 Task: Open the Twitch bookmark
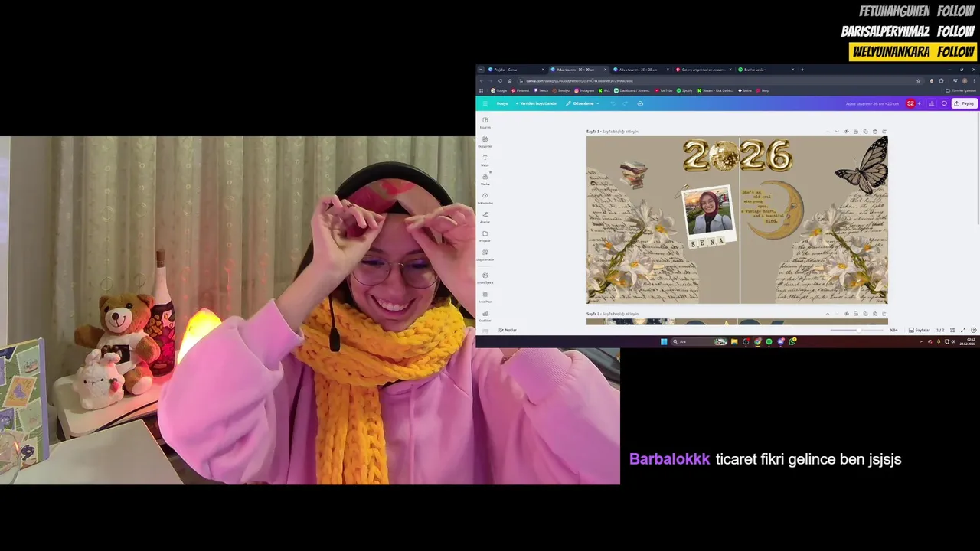click(x=541, y=90)
